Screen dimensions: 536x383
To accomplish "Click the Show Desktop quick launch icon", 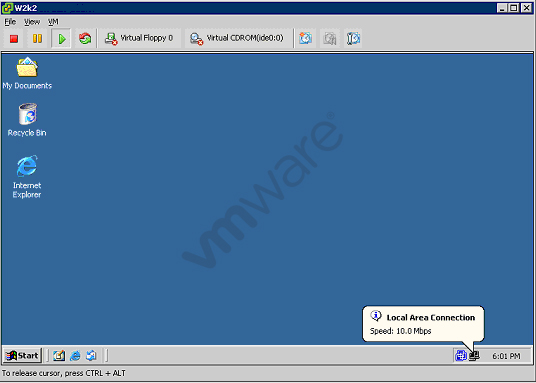I will click(x=59, y=356).
